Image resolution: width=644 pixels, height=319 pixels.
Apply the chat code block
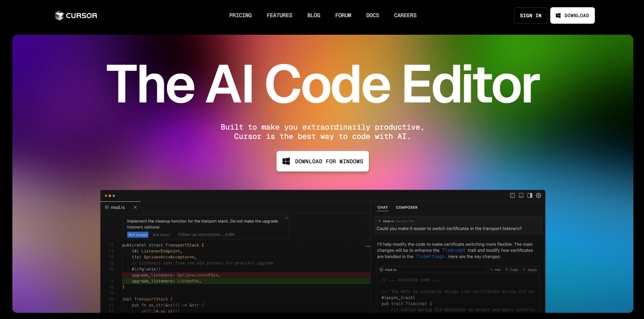point(530,270)
